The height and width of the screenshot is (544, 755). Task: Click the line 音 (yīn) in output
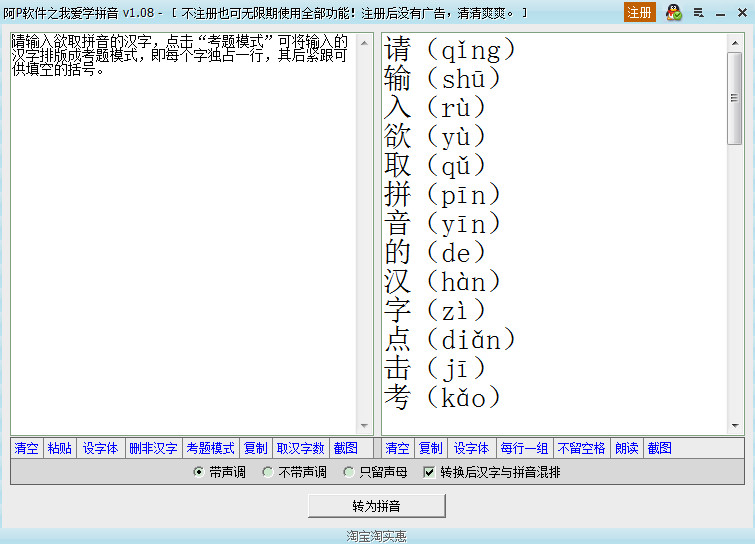pos(442,224)
